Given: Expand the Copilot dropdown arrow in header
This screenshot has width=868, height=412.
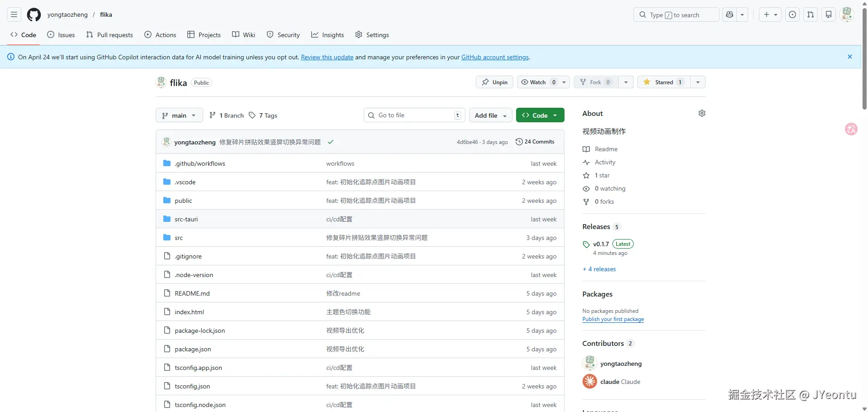Looking at the screenshot, I should click(x=742, y=14).
